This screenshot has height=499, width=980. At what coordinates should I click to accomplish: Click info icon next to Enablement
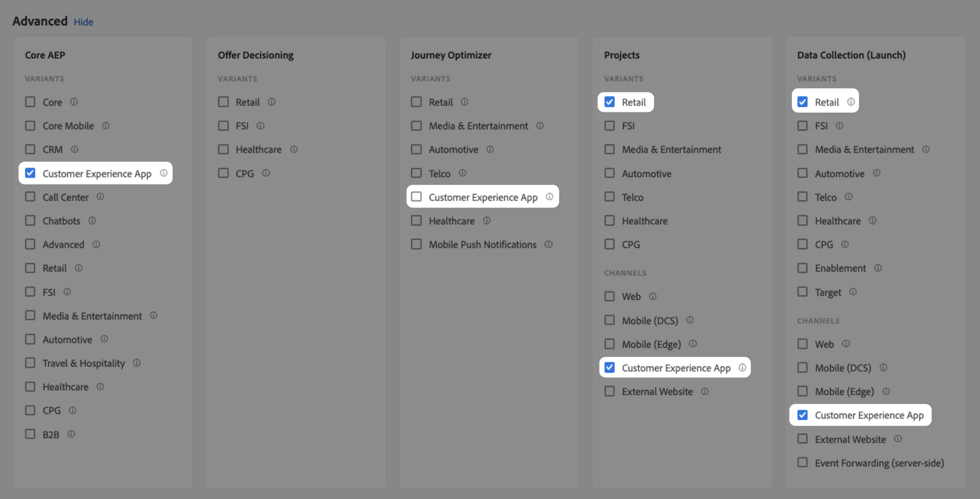(878, 268)
